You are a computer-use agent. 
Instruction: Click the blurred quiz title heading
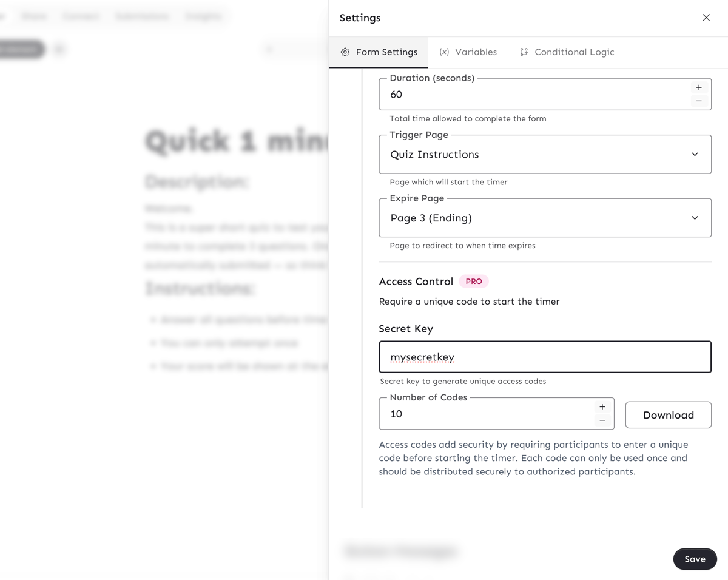(237, 142)
